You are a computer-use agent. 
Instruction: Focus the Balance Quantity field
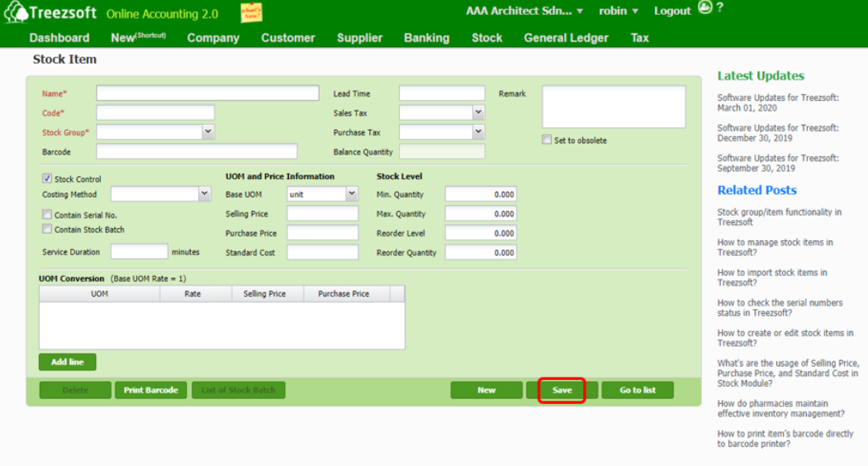click(x=442, y=151)
